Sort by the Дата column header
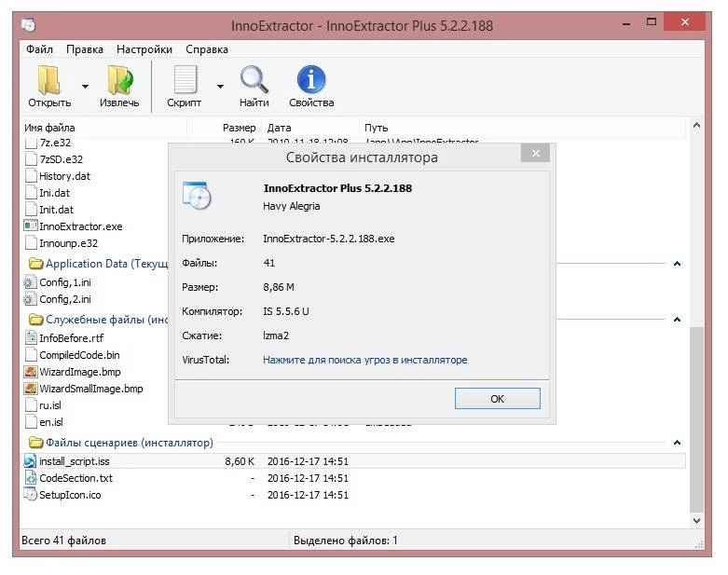Viewport: 728px width, 575px height. pyautogui.click(x=279, y=128)
